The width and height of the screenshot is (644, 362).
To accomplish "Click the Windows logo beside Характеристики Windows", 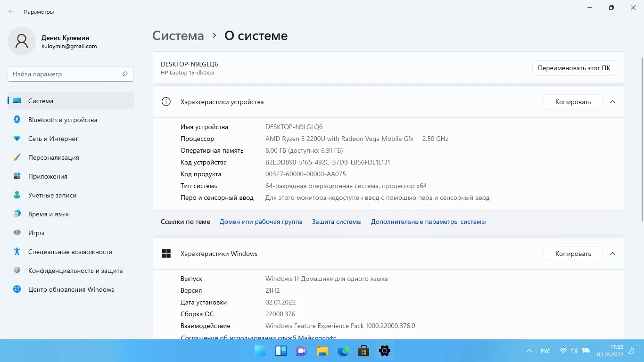I will tap(166, 254).
